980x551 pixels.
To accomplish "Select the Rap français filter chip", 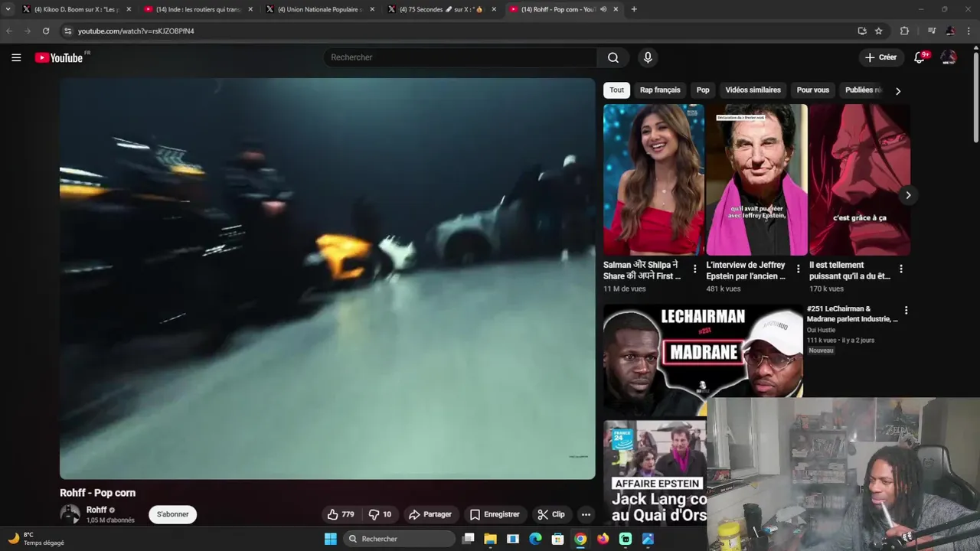I will (x=660, y=90).
